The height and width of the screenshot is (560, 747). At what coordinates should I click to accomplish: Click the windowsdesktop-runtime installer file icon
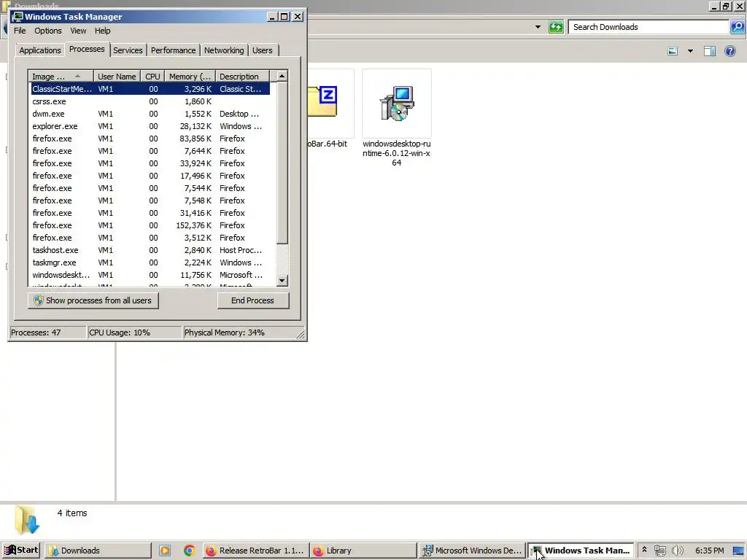tap(397, 104)
